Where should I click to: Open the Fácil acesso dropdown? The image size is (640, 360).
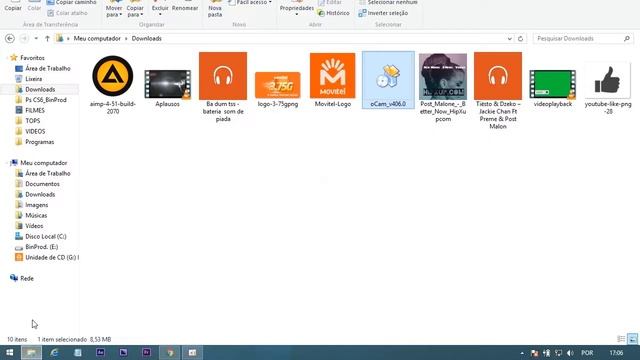(250, 2)
